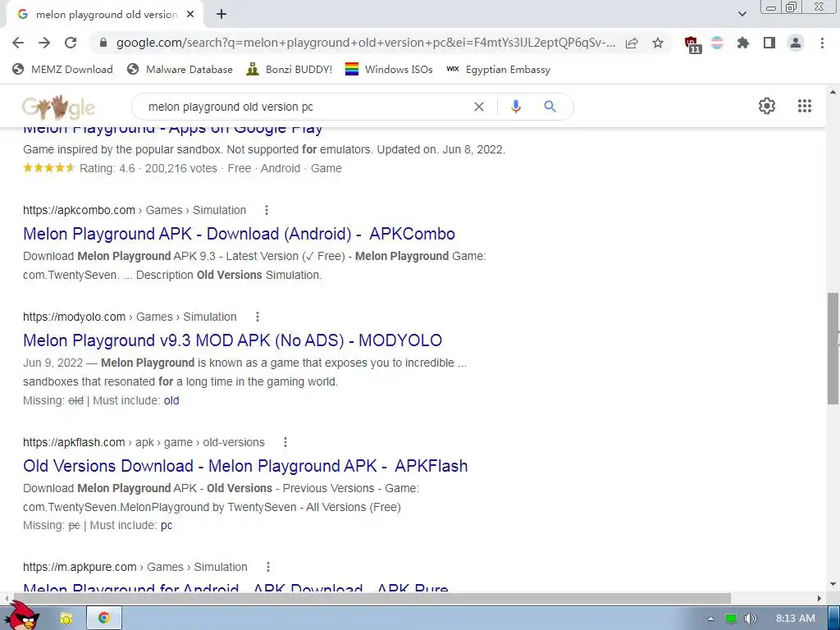Click the horizontal scroll right arrow
Screen dimensions: 840x630
pos(819,598)
